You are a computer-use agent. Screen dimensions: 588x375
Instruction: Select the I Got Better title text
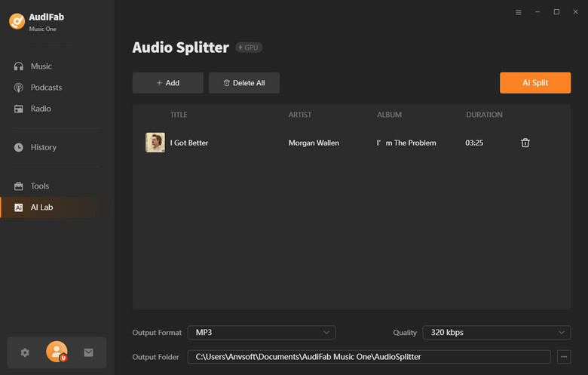click(189, 143)
